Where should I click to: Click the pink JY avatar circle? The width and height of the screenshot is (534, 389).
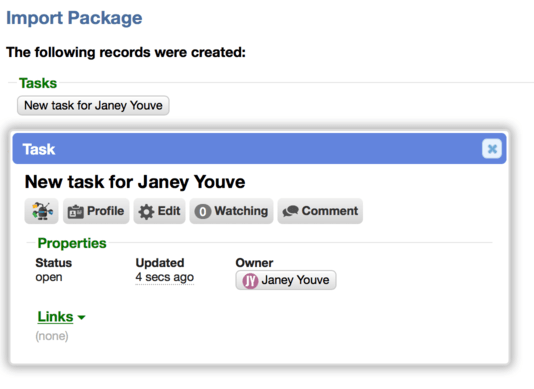click(250, 281)
